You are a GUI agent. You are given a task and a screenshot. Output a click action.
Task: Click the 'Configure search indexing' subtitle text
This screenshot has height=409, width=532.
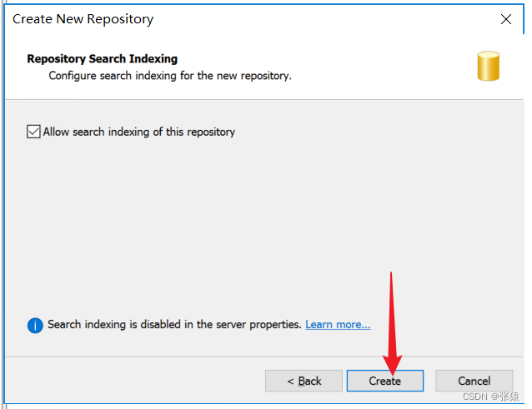point(170,76)
